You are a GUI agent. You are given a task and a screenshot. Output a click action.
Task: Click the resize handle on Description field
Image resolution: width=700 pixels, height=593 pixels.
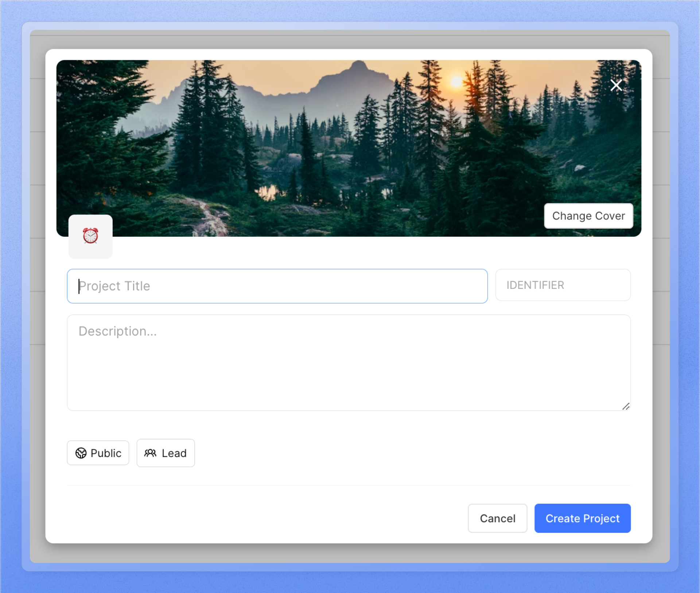click(x=626, y=406)
